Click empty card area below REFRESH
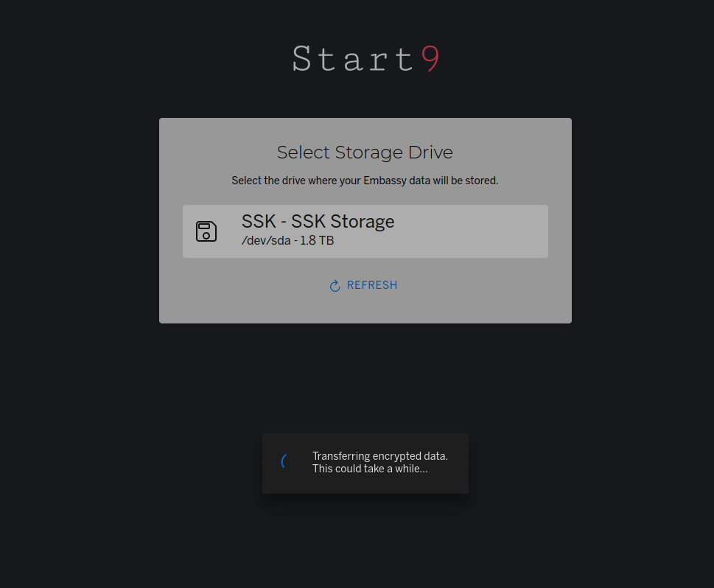The image size is (714, 588). pos(365,308)
